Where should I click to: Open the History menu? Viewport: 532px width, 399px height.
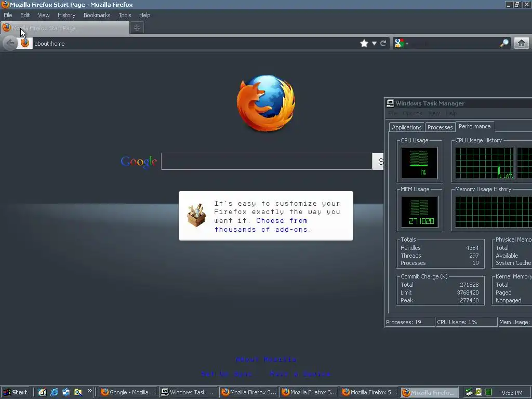pos(66,15)
